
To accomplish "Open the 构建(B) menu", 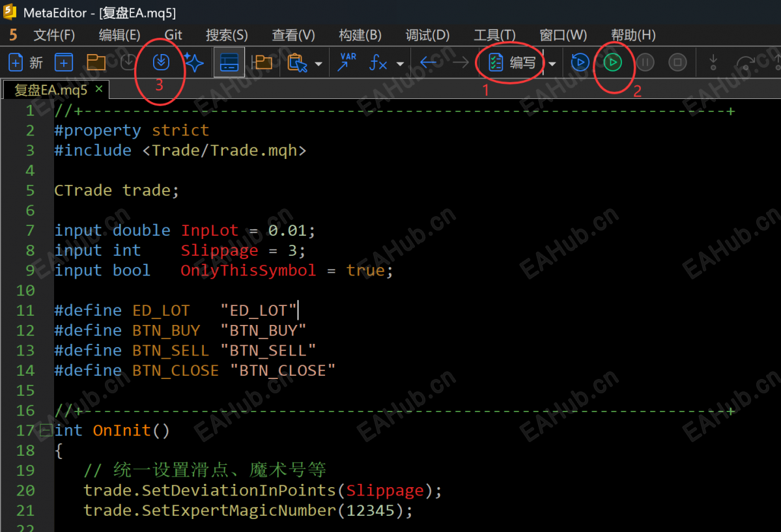I will pyautogui.click(x=360, y=35).
